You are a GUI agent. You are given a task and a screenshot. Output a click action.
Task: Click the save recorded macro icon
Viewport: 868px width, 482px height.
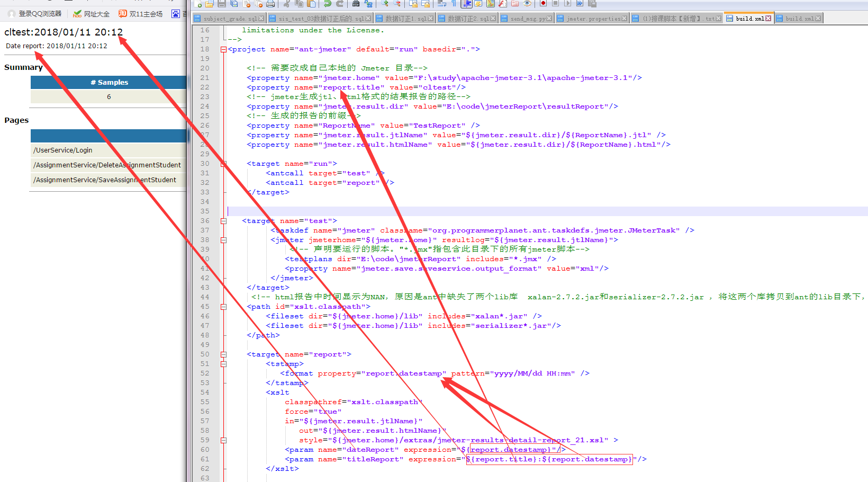coord(592,3)
